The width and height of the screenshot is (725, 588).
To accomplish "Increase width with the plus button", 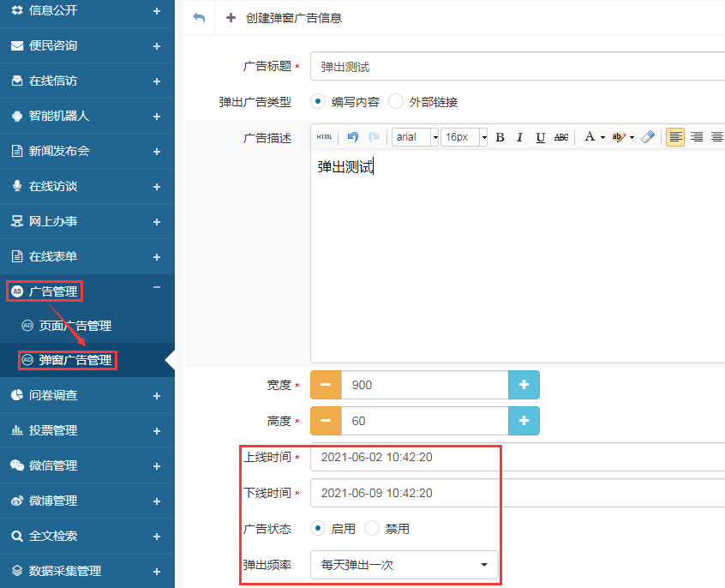I will click(x=524, y=386).
